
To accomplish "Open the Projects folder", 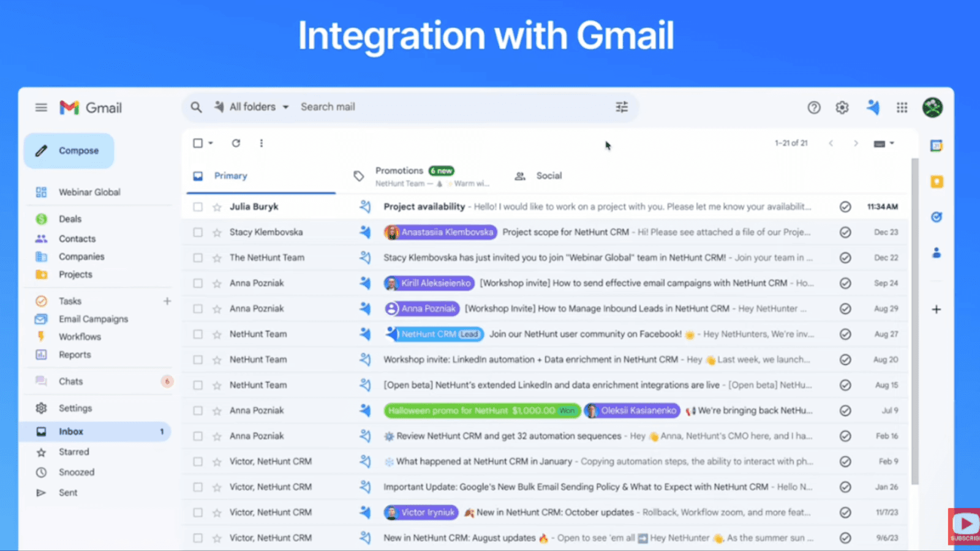I will 75,274.
